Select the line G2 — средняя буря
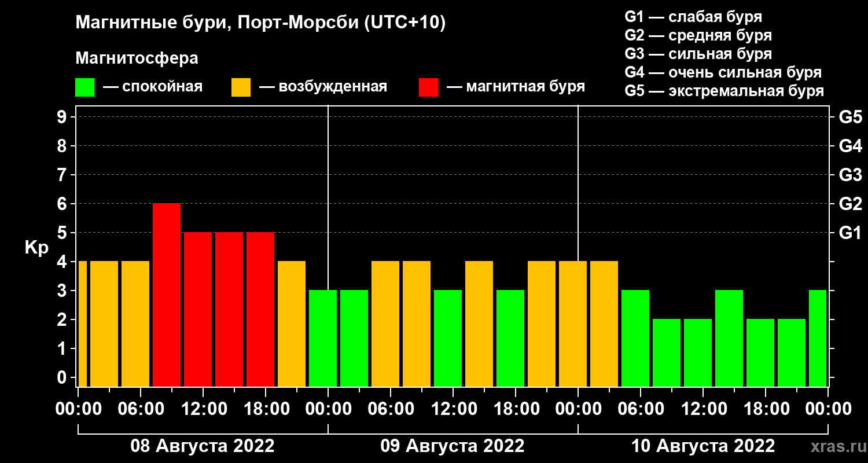Image resolution: width=868 pixels, height=463 pixels. 698,35
